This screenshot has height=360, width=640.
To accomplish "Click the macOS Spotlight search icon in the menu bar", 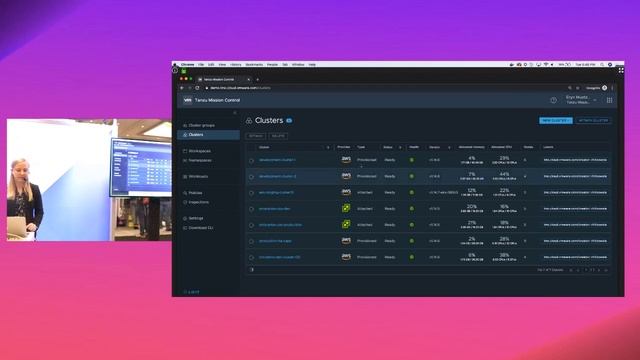I will click(602, 64).
